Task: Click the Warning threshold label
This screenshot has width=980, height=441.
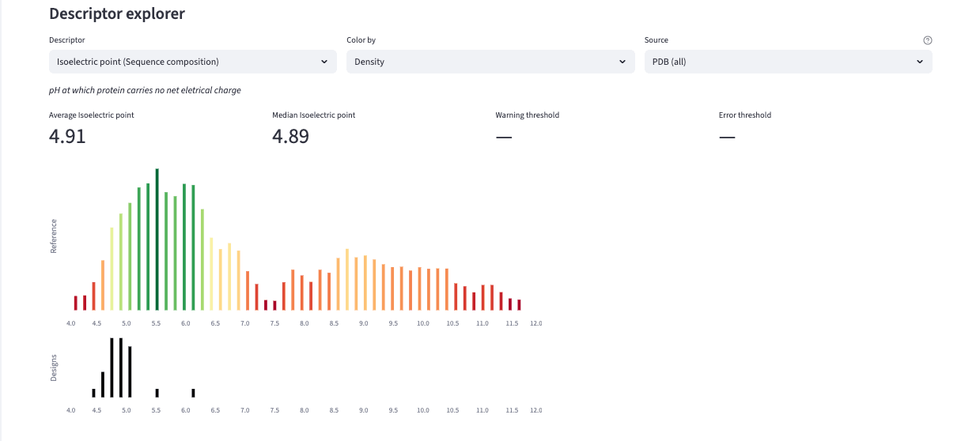Action: coord(527,115)
